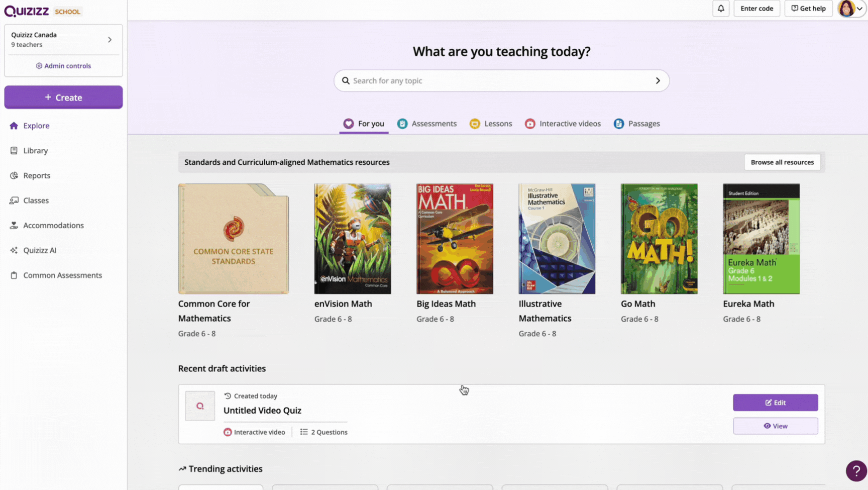Screen dimensions: 868x490
Task: Open the Get help button
Action: (808, 9)
